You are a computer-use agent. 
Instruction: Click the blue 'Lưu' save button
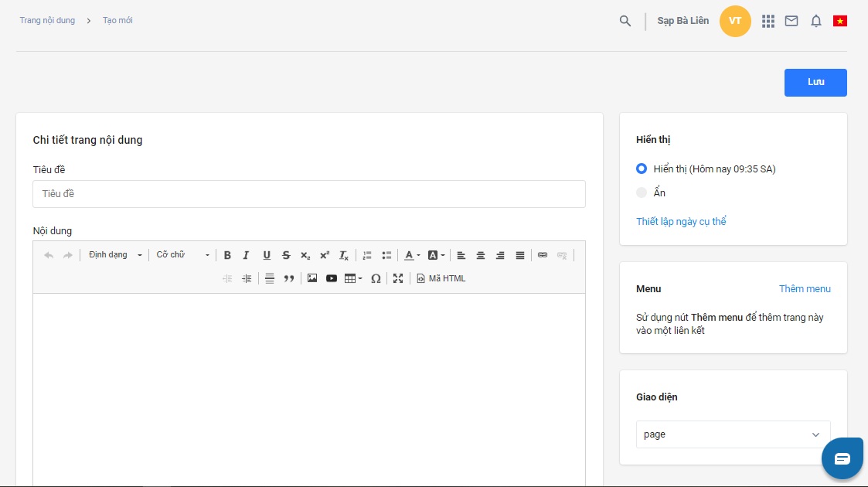pos(815,83)
